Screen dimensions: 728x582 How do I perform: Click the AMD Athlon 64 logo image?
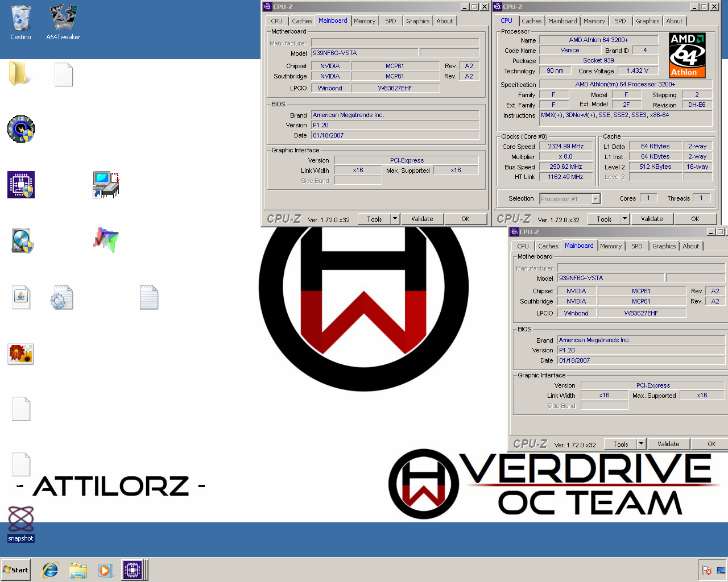687,55
